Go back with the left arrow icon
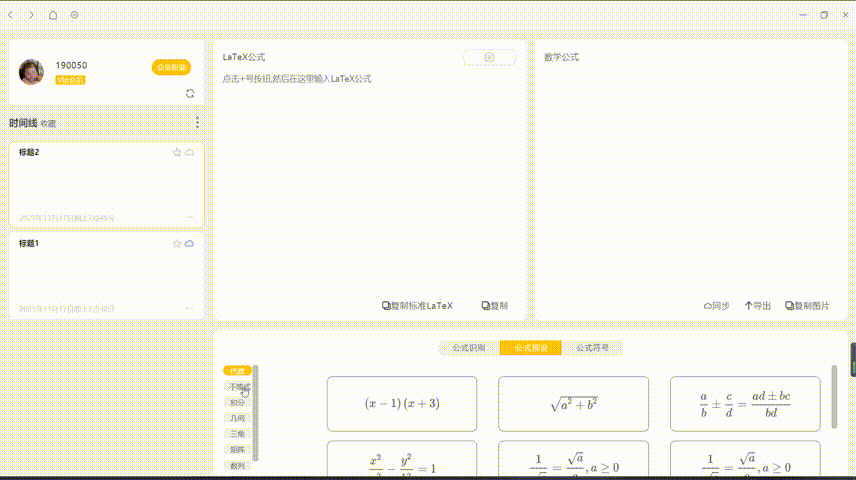 click(10, 15)
